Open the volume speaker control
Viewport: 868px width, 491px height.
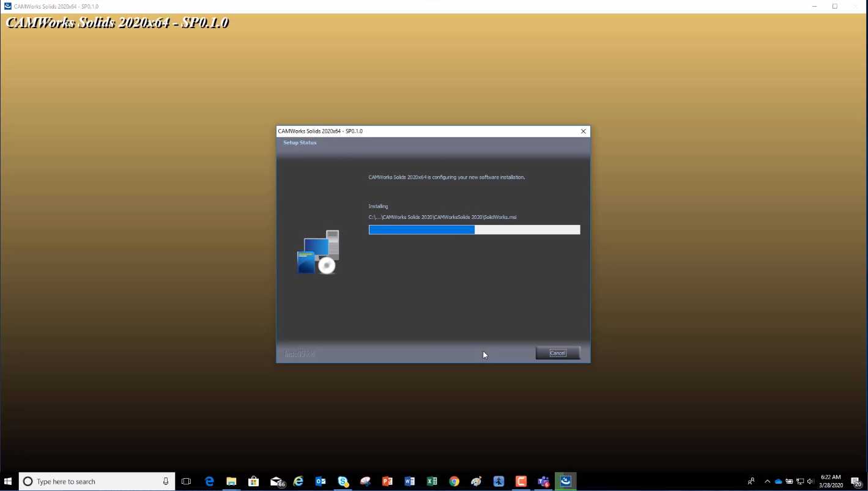coord(811,481)
